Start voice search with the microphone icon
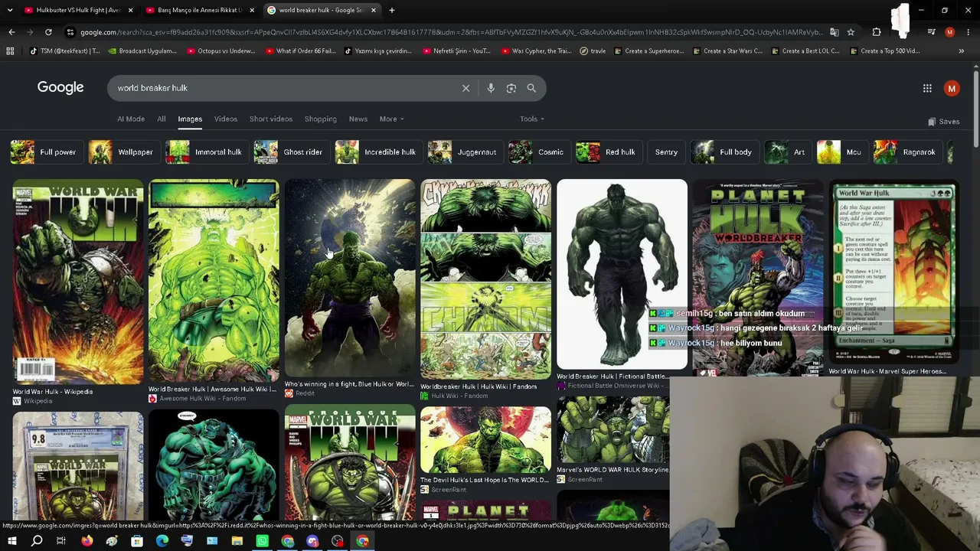 (491, 88)
